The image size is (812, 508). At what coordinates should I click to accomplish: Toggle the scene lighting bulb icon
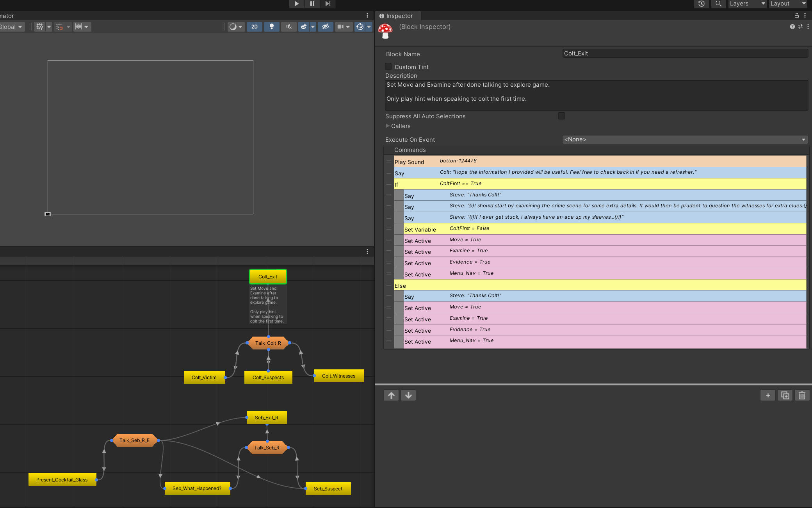pyautogui.click(x=272, y=27)
